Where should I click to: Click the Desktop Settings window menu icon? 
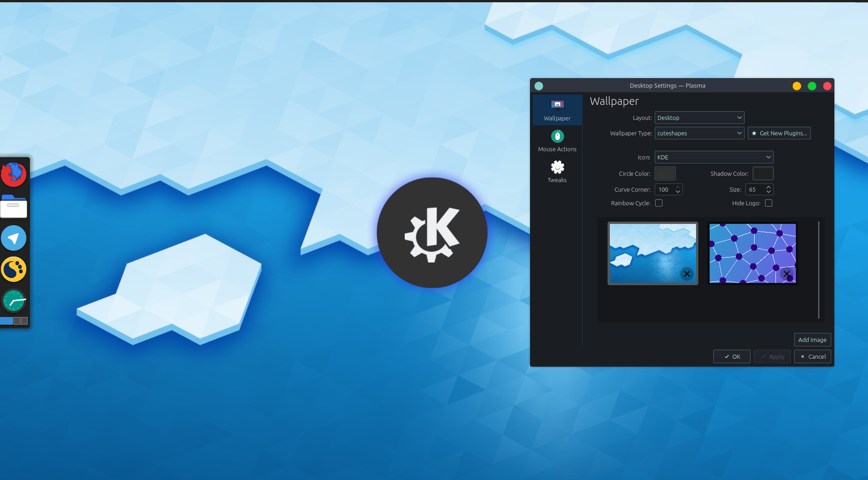tap(539, 86)
